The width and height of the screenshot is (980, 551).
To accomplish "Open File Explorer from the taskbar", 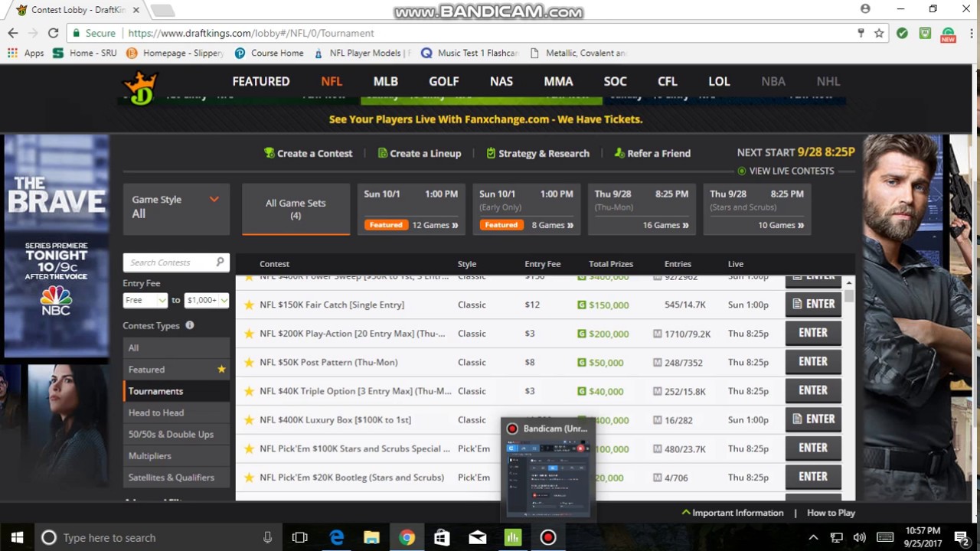I will pos(371,537).
